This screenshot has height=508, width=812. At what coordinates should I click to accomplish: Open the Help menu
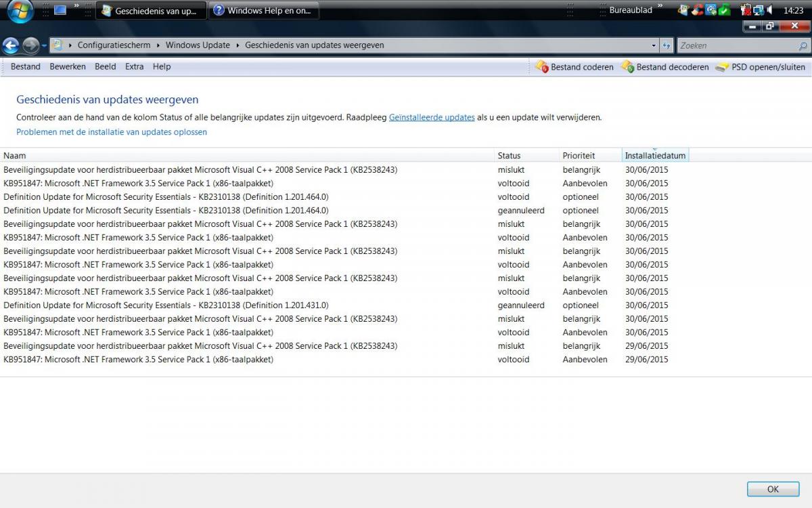pos(162,66)
